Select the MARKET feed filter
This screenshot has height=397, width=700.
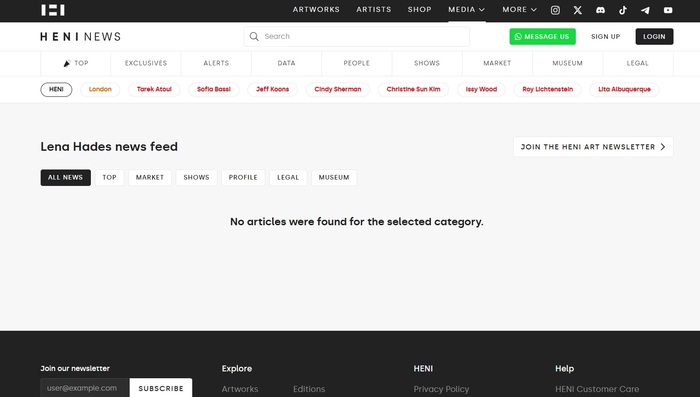150,177
